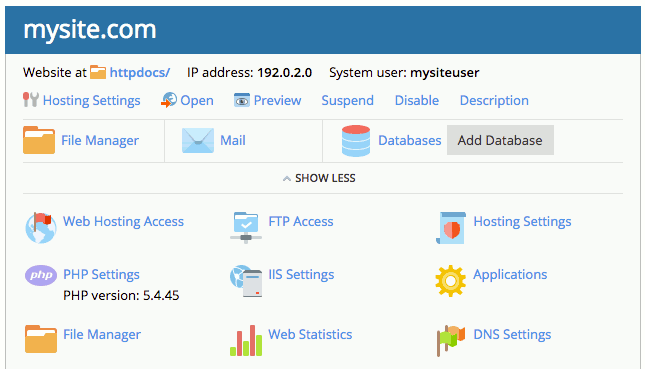
Task: Open Web Statistics link
Action: [x=310, y=334]
